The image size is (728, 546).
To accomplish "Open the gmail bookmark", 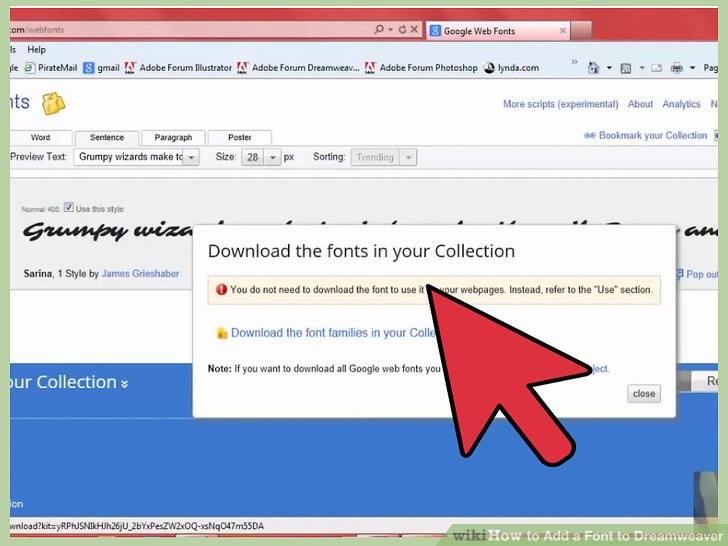I will point(101,68).
